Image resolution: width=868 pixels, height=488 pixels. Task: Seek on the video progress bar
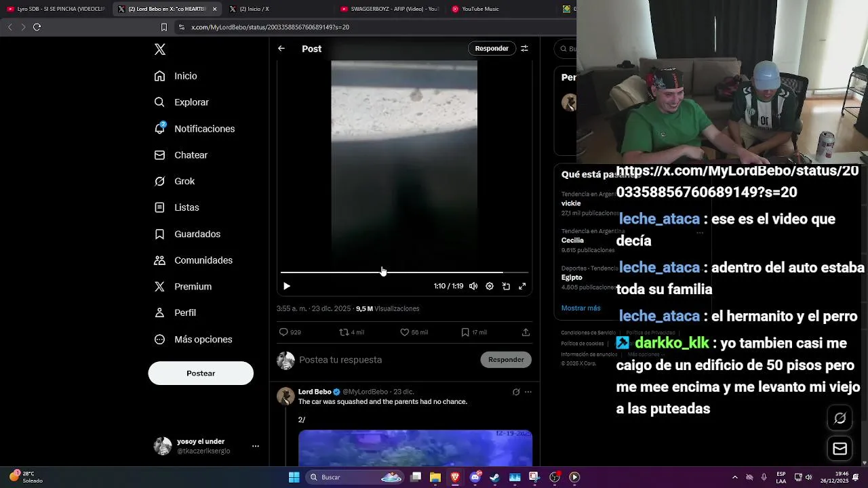coord(404,272)
